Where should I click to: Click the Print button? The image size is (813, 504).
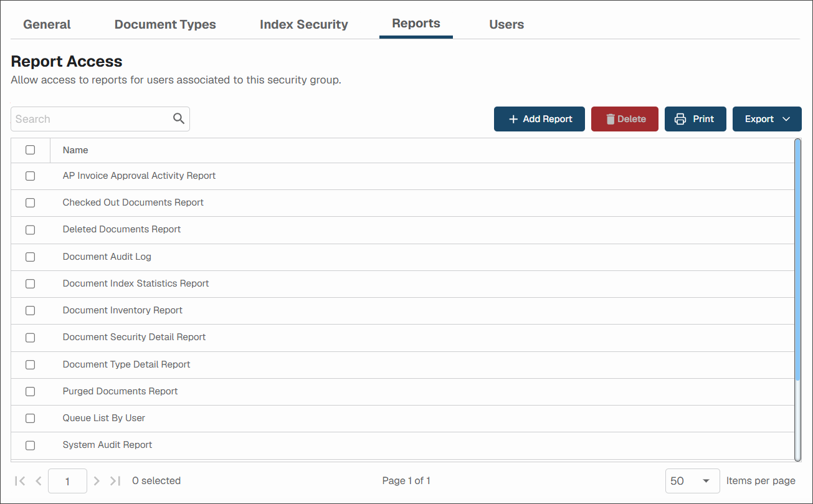[695, 119]
